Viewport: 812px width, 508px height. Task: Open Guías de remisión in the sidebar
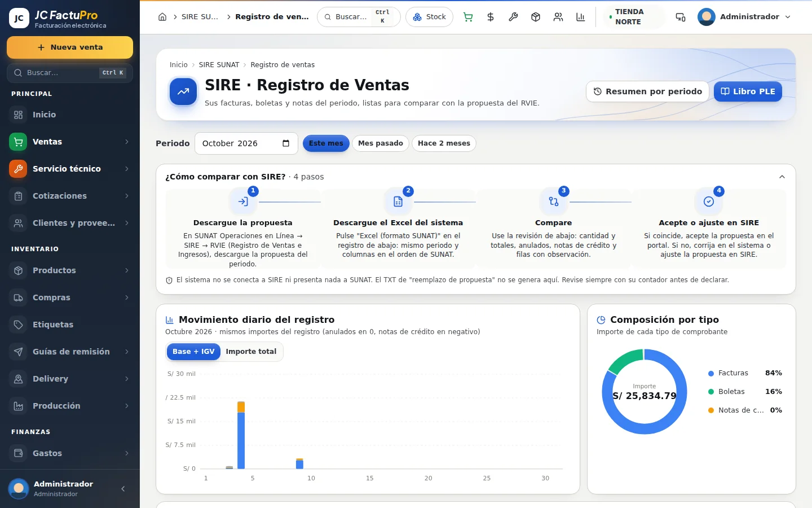pos(70,352)
